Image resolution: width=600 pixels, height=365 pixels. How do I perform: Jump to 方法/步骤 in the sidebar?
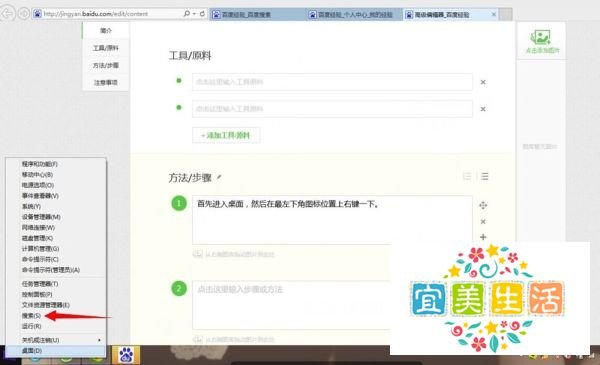pos(106,65)
